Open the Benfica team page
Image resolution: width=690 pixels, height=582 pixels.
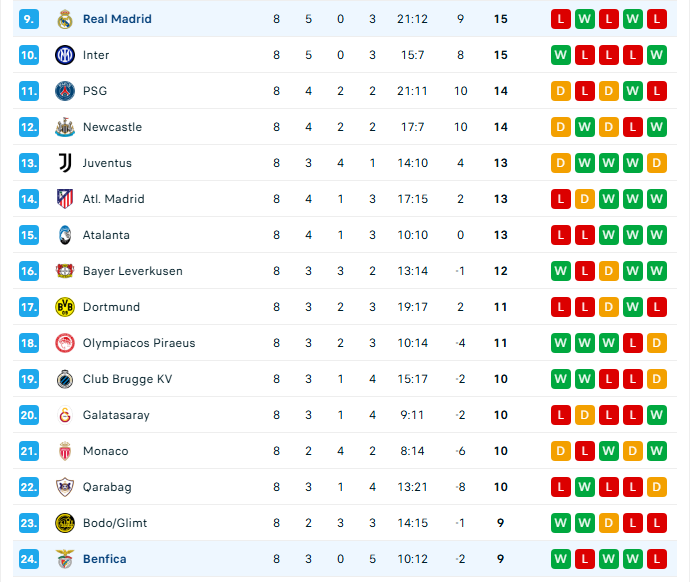(x=104, y=559)
